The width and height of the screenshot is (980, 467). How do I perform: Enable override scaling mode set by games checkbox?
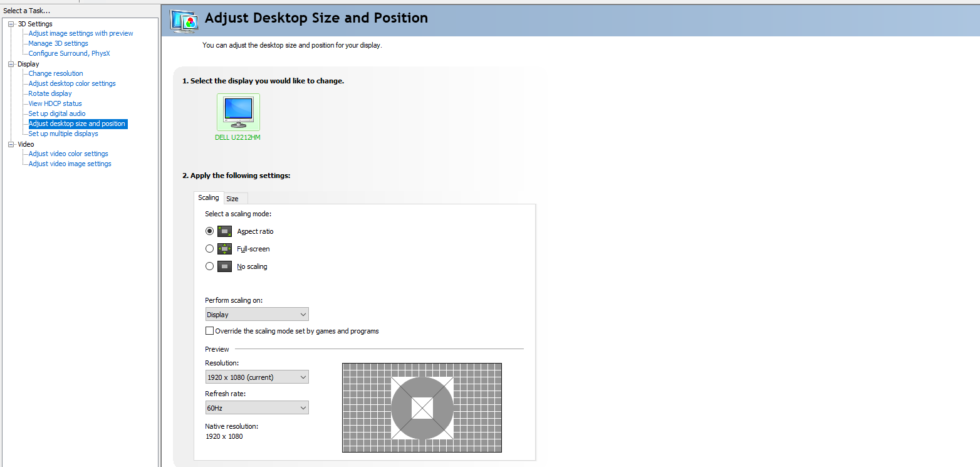210,331
